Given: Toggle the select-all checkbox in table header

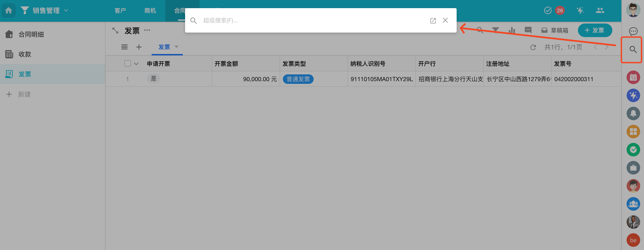Looking at the screenshot, I should coord(127,64).
